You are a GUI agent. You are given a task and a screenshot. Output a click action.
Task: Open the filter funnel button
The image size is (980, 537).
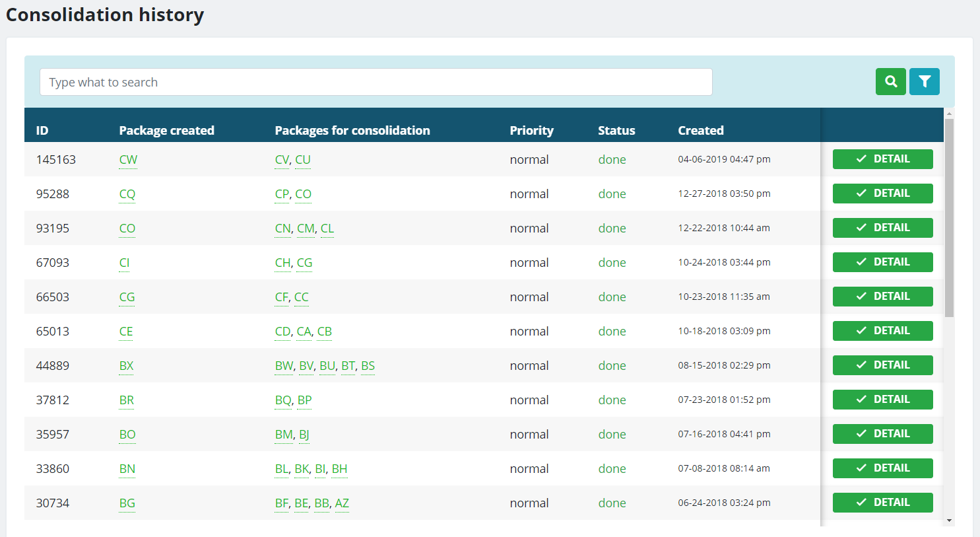tap(924, 82)
